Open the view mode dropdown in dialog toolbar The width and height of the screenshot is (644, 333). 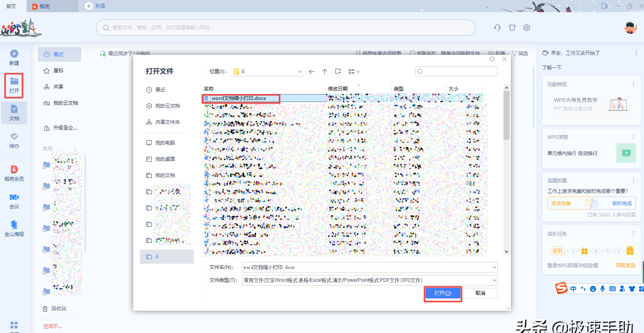[354, 71]
